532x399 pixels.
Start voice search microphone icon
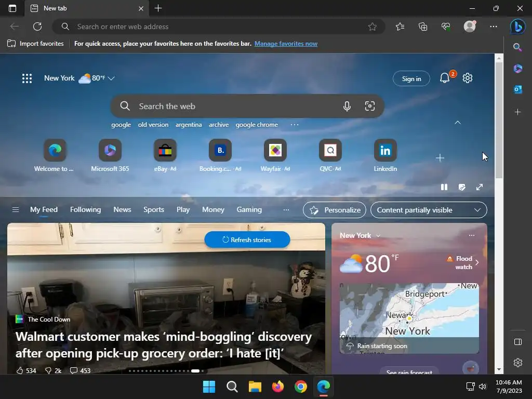[347, 106]
